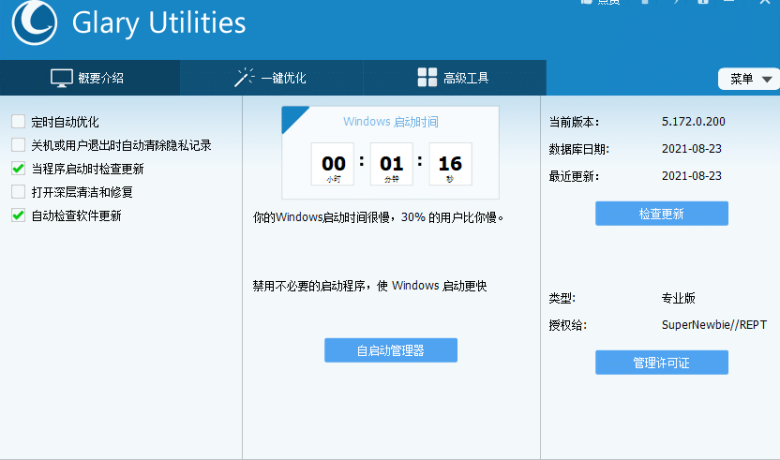The height and width of the screenshot is (460, 780).
Task: Click the 专业版 edition text
Action: coord(678,298)
